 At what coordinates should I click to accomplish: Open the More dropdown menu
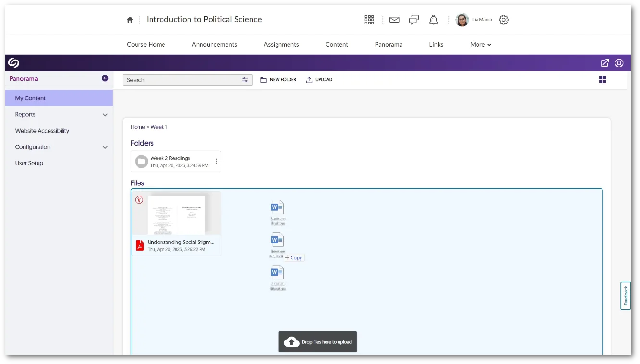coord(480,45)
